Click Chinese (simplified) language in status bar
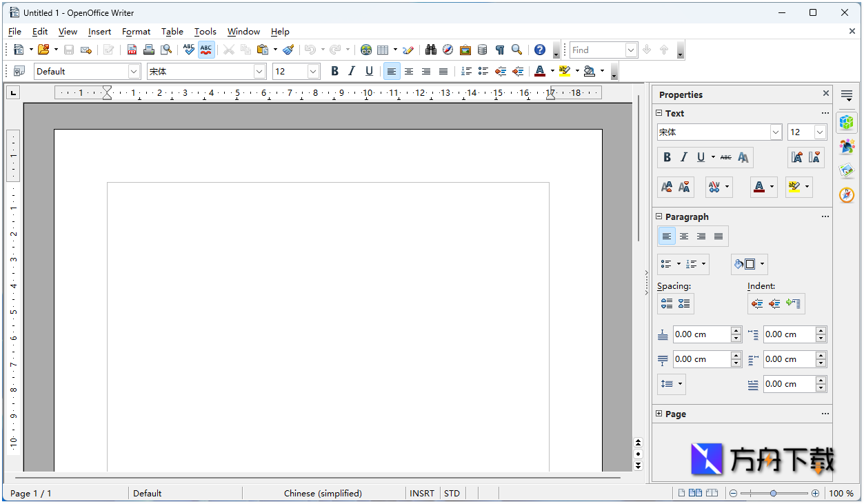 point(323,493)
